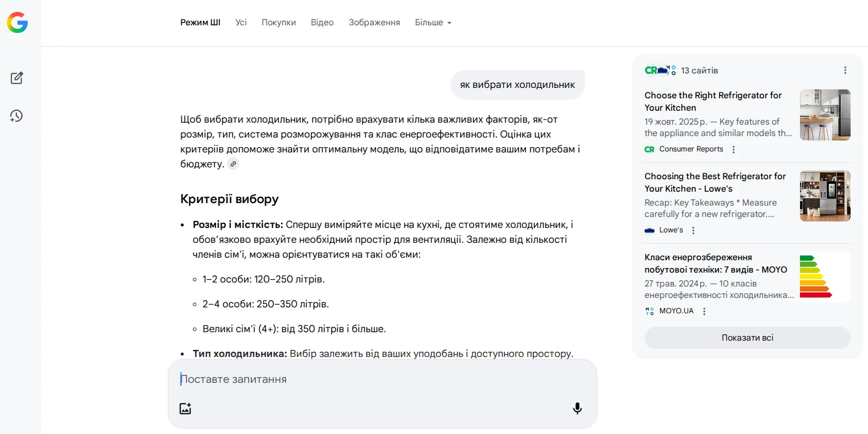Screen dimensions: 868x434
Task: Click the Lowe's blue favicon
Action: pyautogui.click(x=650, y=230)
